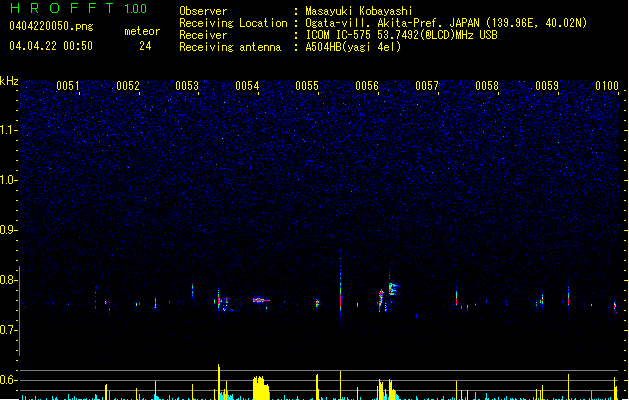Click the wide yellow power bar under 0054
This screenshot has width=629, height=400.
(x=261, y=388)
